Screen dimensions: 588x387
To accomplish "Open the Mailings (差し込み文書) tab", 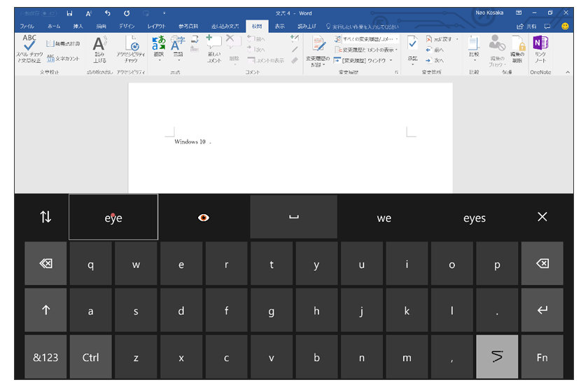I will [225, 27].
